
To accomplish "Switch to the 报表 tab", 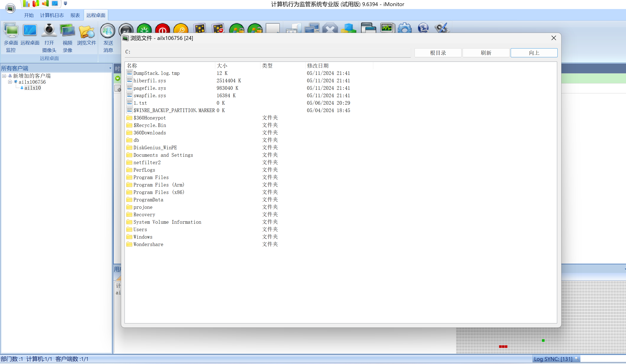I will click(75, 15).
